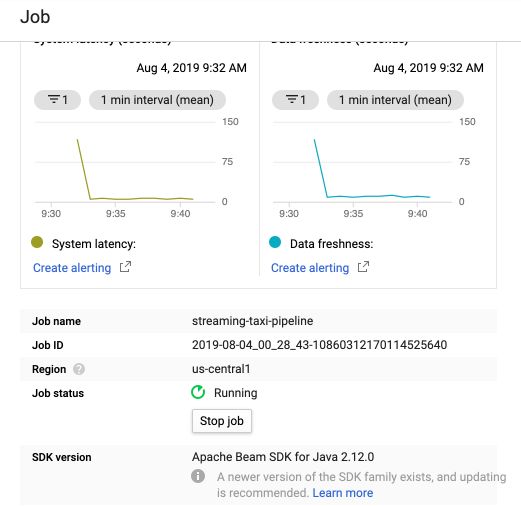Open the System latency 1 min interval dropdown

157,100
